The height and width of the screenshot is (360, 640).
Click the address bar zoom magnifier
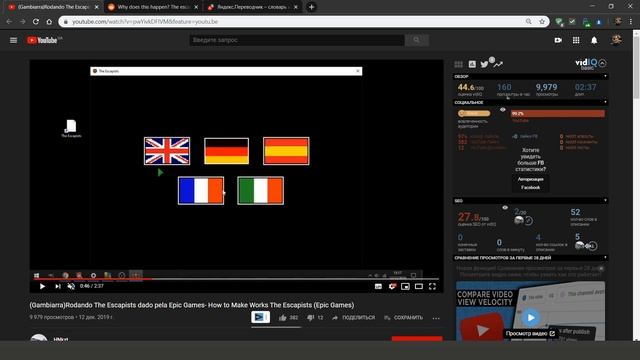point(529,22)
